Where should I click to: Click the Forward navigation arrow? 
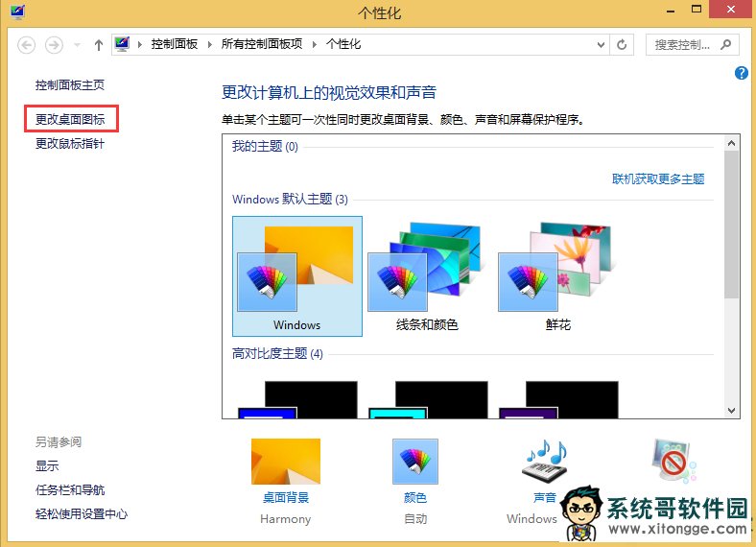[x=54, y=45]
